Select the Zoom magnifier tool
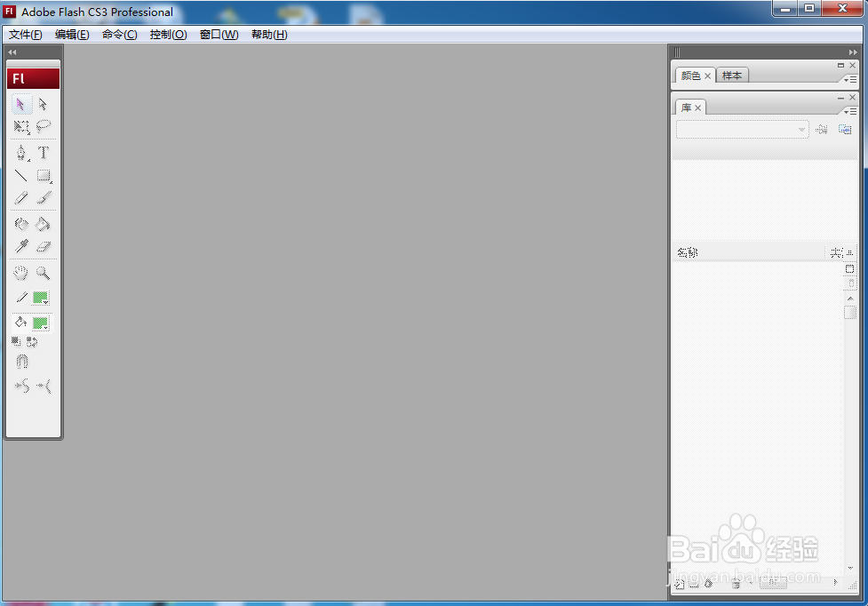The height and width of the screenshot is (606, 868). coord(44,272)
